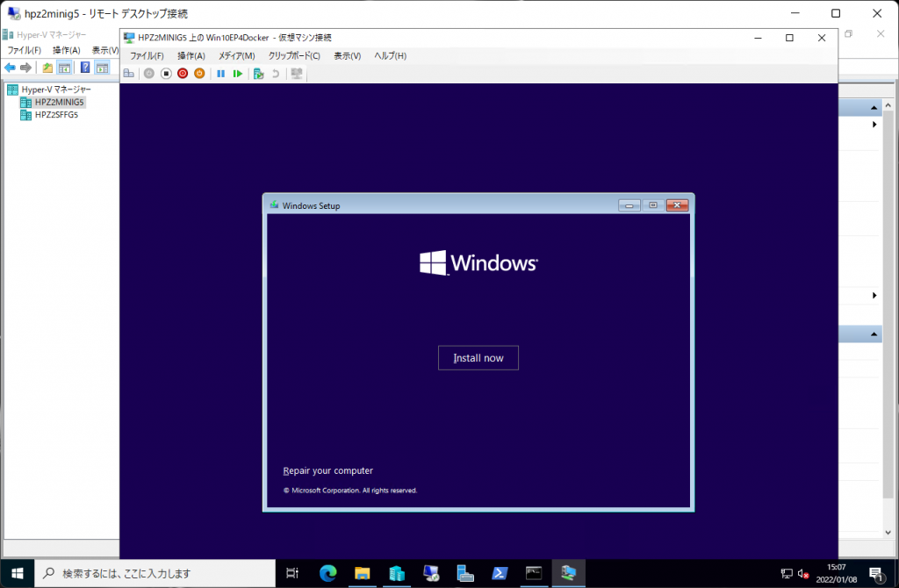Click the Turn Off stop icon in VM toolbar
Viewport: 899px width, 588px height.
click(166, 74)
